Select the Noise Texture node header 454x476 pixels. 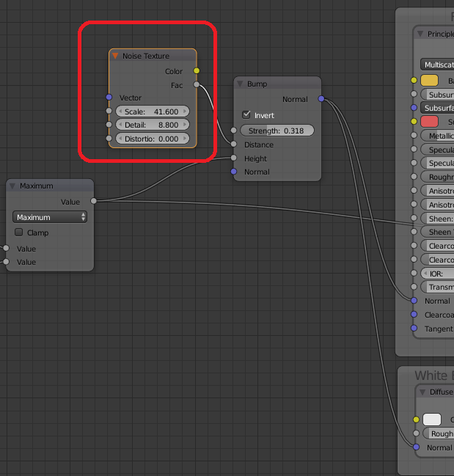coord(153,56)
